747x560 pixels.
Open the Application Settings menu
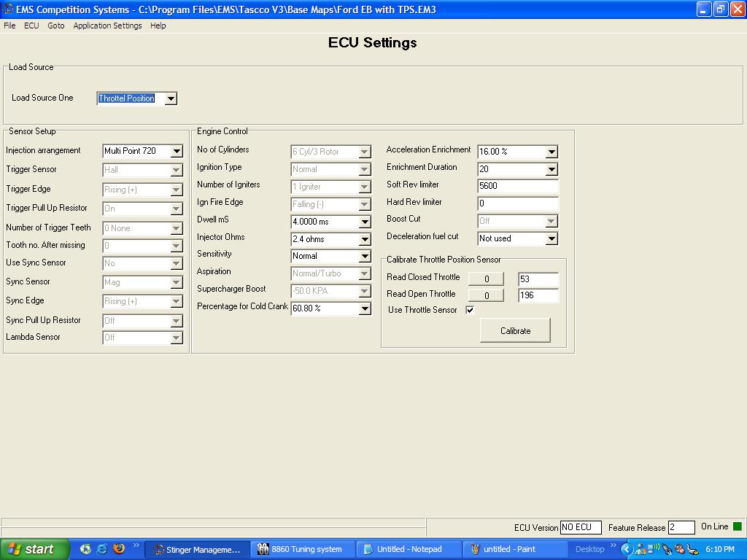tap(107, 26)
